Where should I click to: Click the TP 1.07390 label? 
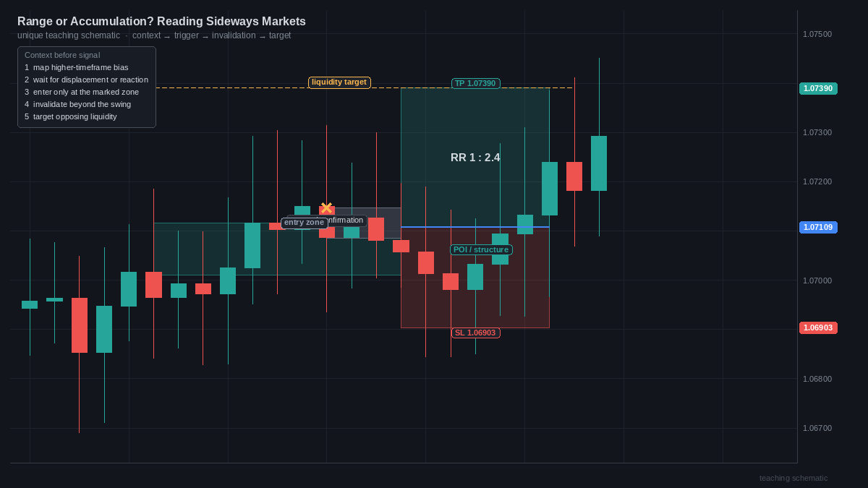coord(475,83)
